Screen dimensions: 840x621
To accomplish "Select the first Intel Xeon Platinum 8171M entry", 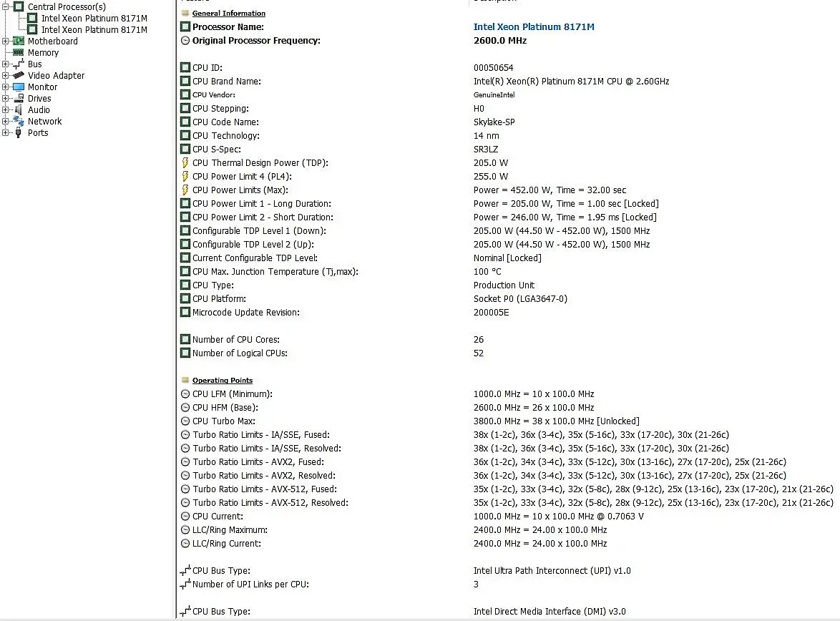I will click(x=94, y=18).
